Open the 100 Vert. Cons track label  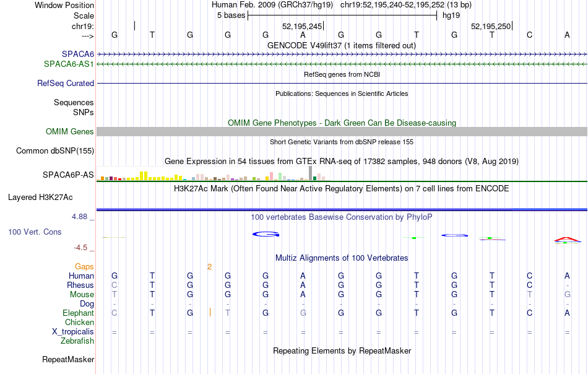tap(35, 232)
